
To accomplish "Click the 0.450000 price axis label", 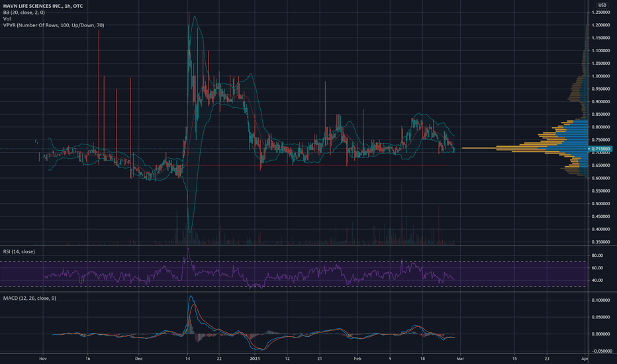I will click(600, 216).
